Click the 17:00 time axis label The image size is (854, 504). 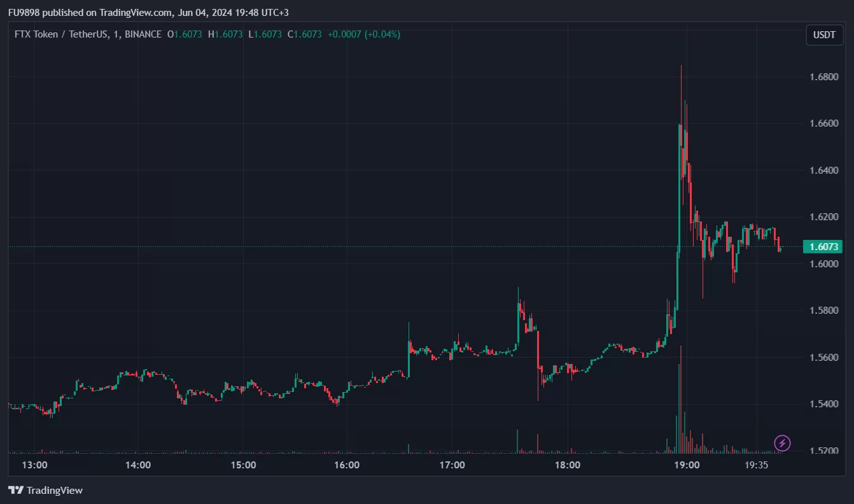(x=452, y=465)
